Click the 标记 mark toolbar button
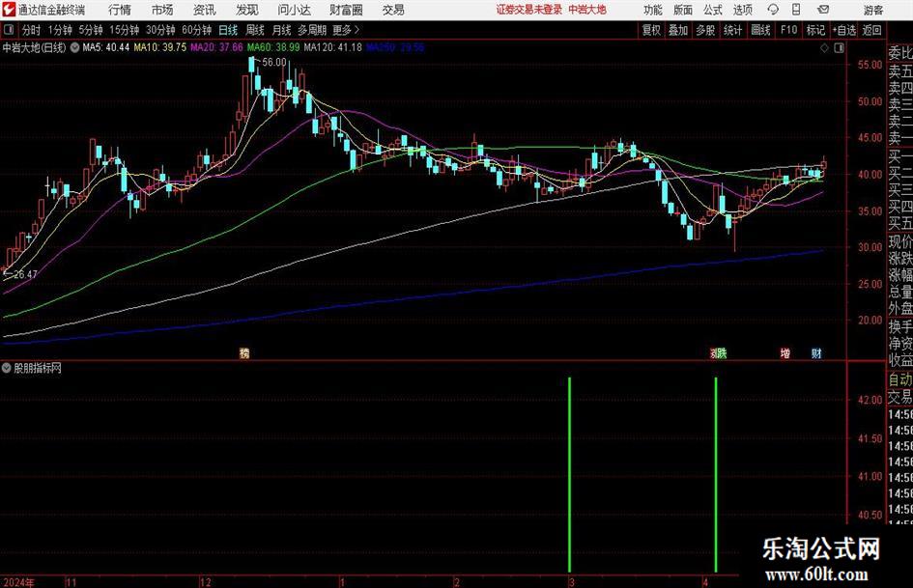 point(815,30)
